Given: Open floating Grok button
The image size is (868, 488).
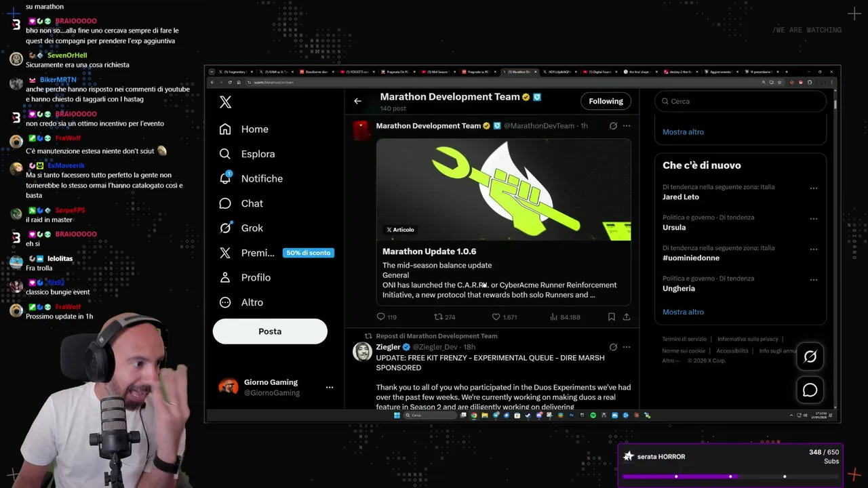Looking at the screenshot, I should [x=810, y=357].
